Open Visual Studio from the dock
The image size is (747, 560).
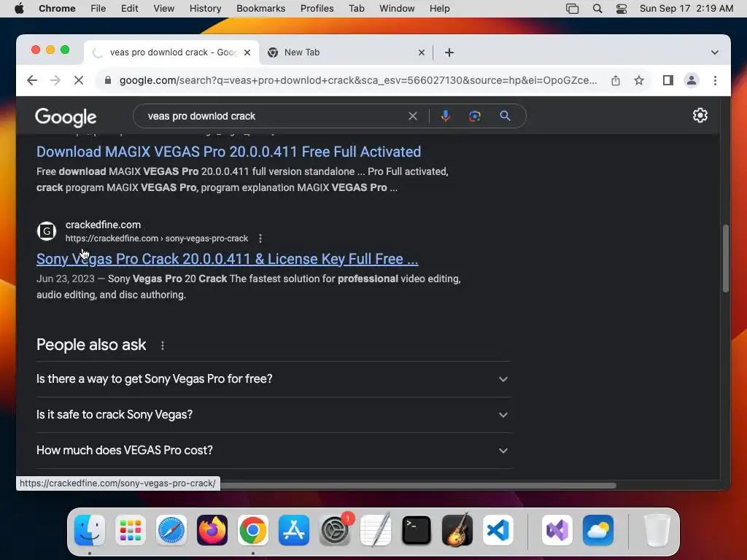557,530
